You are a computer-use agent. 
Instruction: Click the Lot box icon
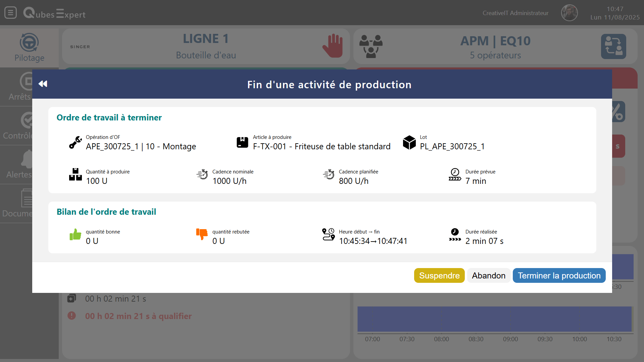tap(409, 142)
